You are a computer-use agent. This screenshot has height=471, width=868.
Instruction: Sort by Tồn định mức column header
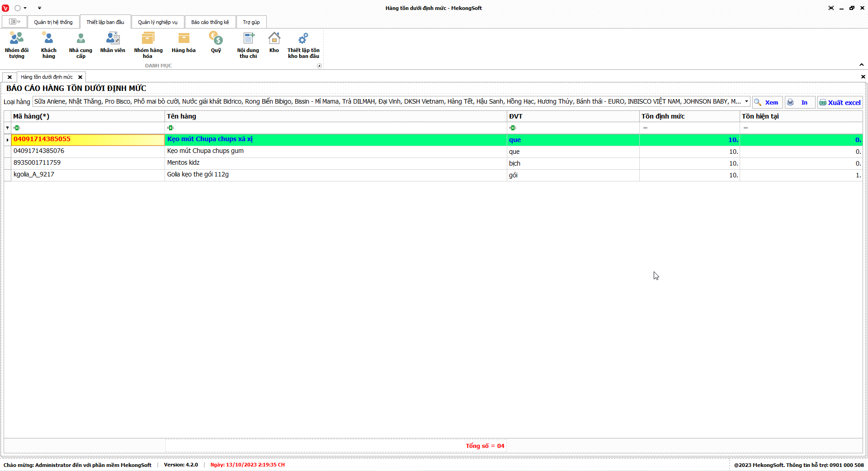point(689,116)
